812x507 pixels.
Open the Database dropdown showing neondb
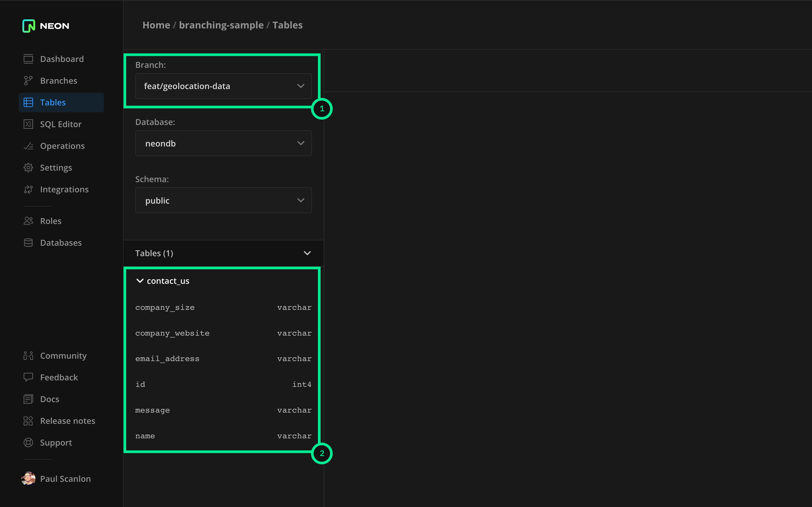(223, 144)
